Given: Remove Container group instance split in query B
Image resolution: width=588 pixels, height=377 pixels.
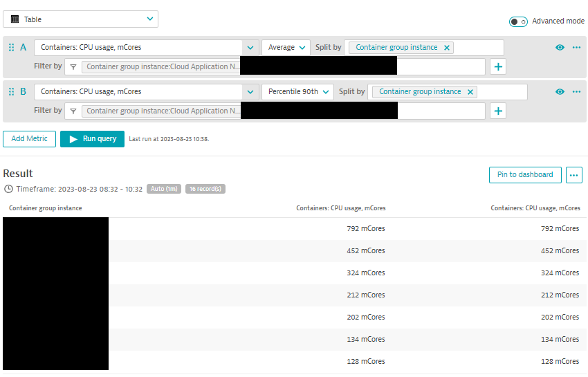Looking at the screenshot, I should point(470,92).
